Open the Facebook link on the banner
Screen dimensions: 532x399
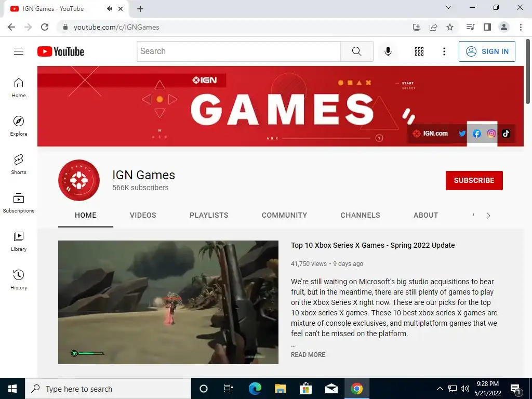pos(477,134)
